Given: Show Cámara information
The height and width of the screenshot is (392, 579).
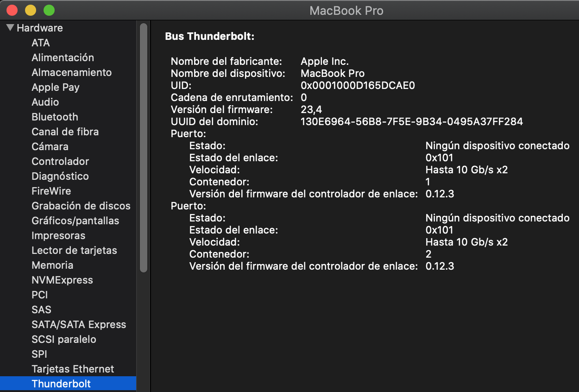Looking at the screenshot, I should (50, 146).
